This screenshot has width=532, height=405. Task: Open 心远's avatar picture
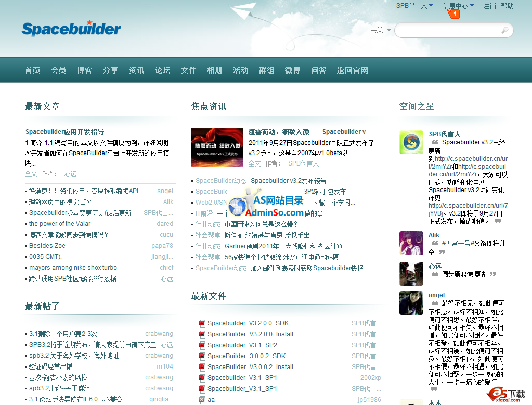coord(411,274)
